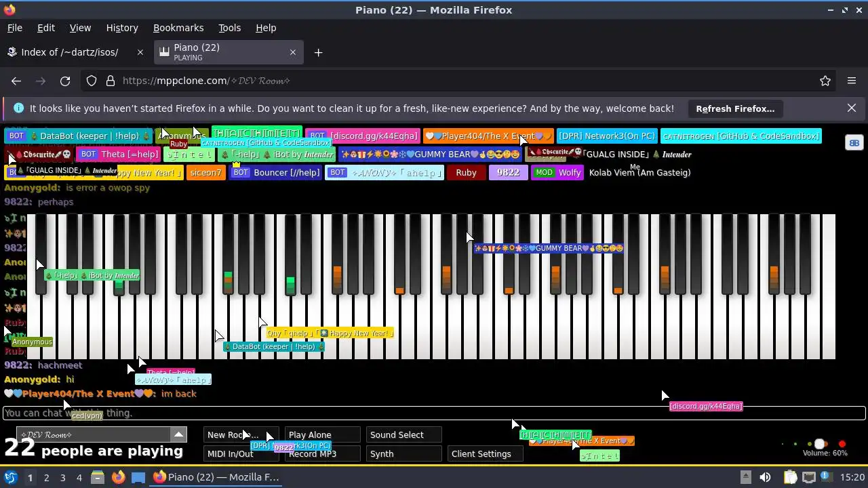Close the Piano (22) tab

[293, 52]
